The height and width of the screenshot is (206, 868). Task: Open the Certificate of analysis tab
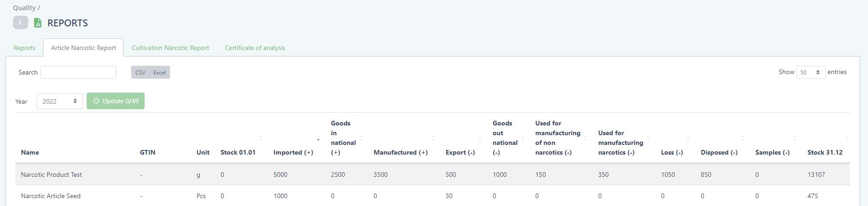tap(255, 48)
